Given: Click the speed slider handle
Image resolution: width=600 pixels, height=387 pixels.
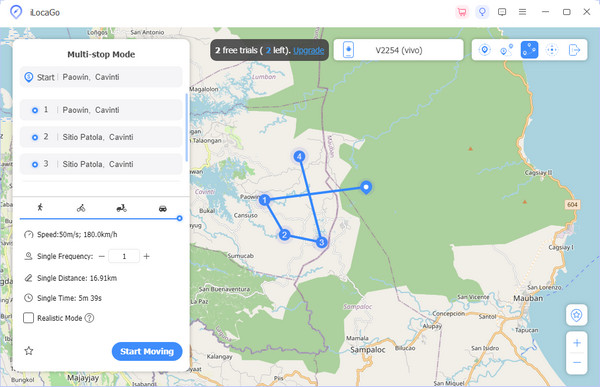Looking at the screenshot, I should click(179, 218).
